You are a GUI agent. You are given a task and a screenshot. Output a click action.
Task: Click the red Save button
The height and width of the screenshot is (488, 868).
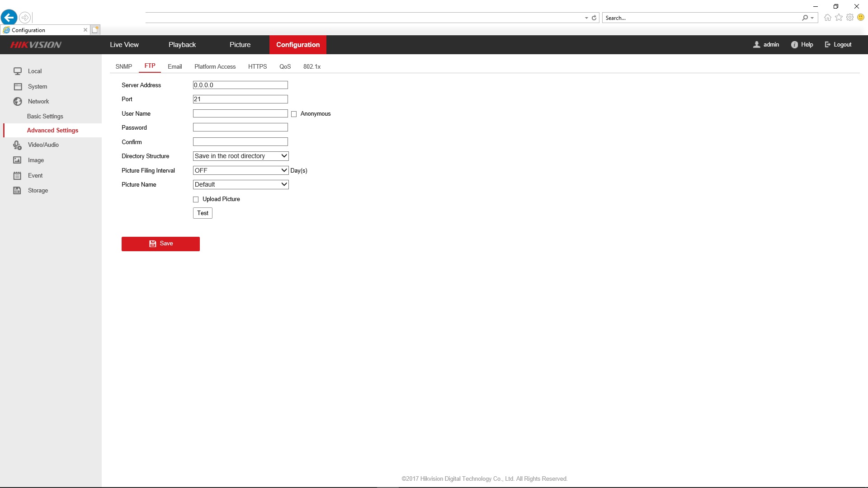click(x=160, y=244)
